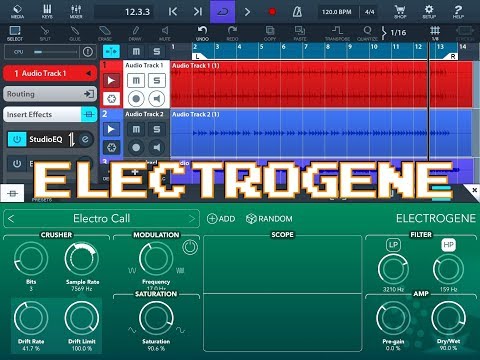Solo Audio Track 1
The width and height of the screenshot is (480, 360).
(x=157, y=81)
